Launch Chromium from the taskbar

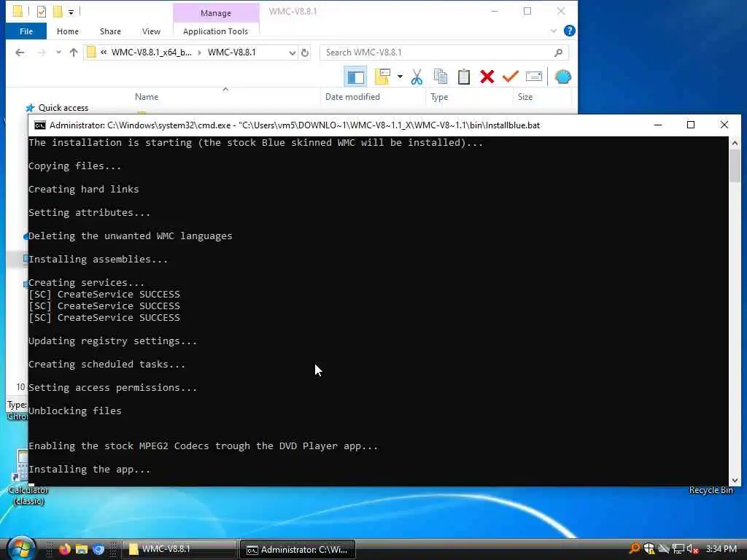point(98,549)
